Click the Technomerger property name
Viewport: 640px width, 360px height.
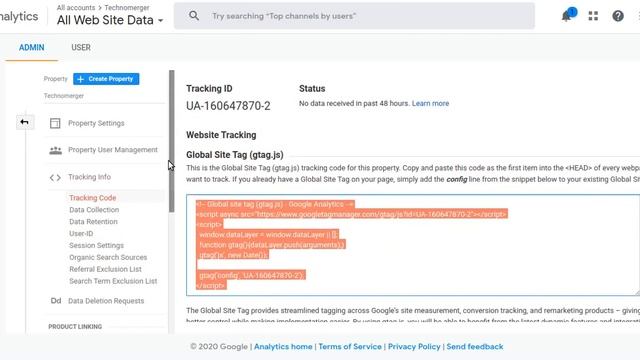pyautogui.click(x=64, y=96)
